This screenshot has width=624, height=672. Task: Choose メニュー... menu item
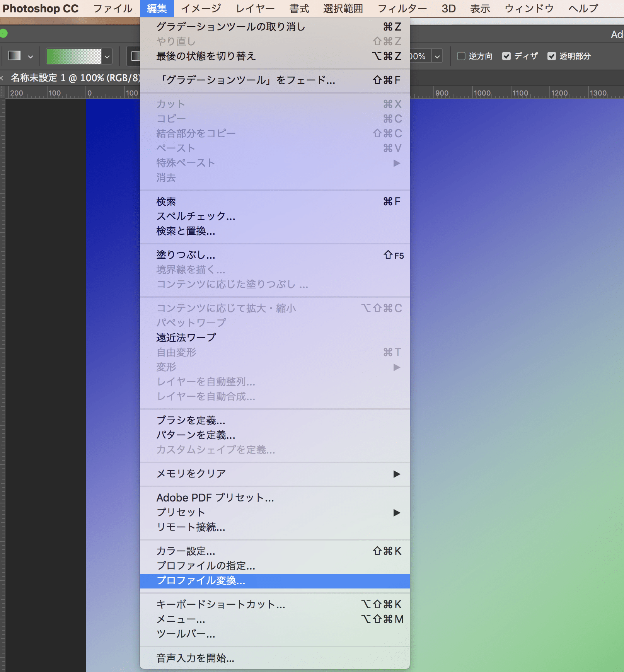275,619
